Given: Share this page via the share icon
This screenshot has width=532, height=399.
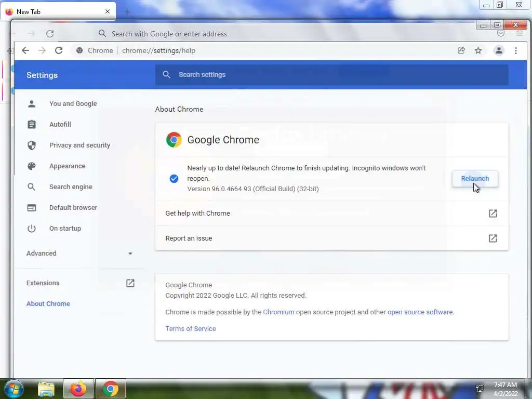Looking at the screenshot, I should pyautogui.click(x=461, y=50).
